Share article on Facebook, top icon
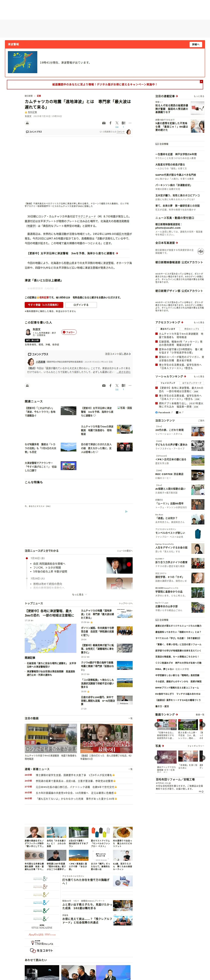The width and height of the screenshot is (210, 980). (x=111, y=123)
